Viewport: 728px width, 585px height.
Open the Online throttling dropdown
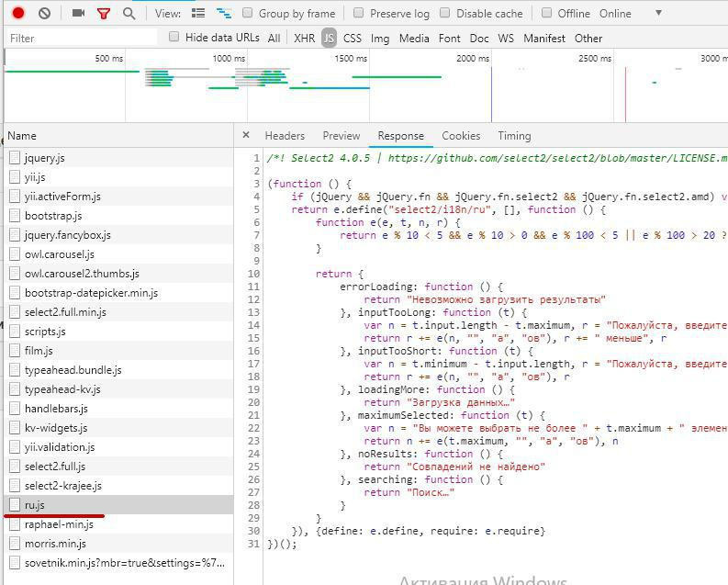(631, 14)
